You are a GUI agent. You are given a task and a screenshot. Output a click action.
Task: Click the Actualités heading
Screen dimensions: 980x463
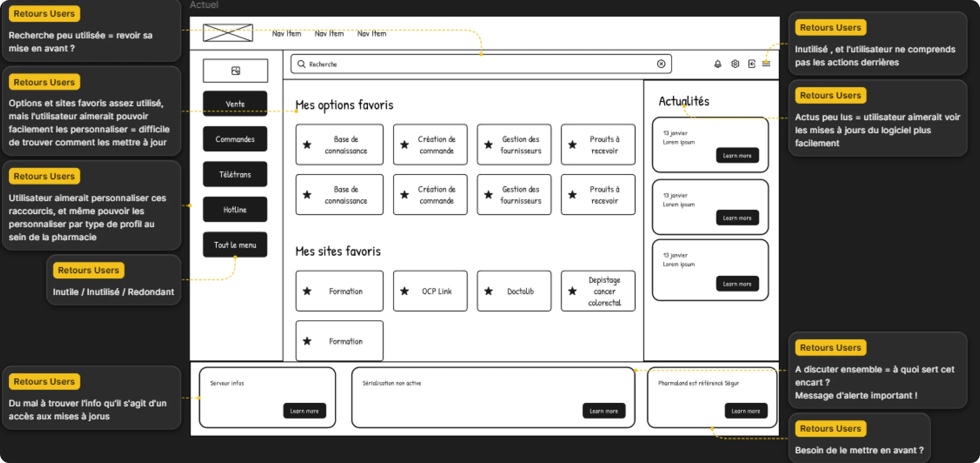(x=684, y=101)
